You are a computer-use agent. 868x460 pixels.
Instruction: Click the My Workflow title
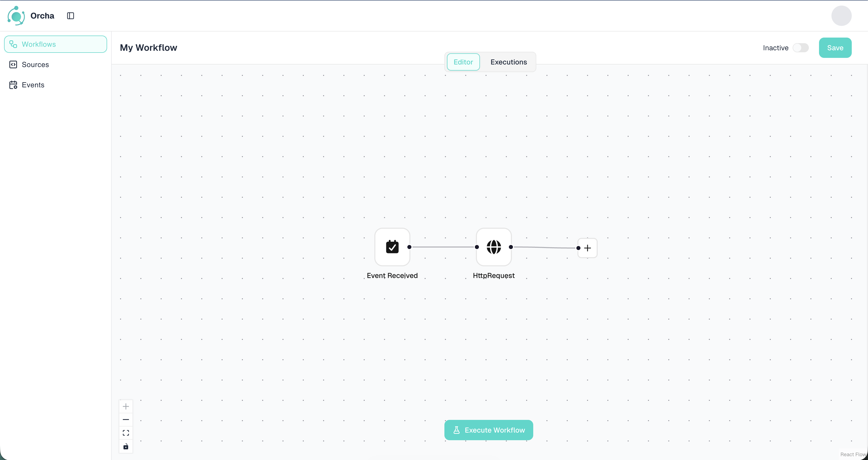[148, 48]
